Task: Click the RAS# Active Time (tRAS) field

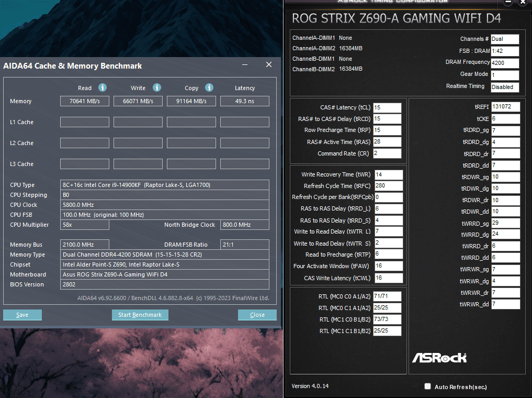Action: click(387, 141)
